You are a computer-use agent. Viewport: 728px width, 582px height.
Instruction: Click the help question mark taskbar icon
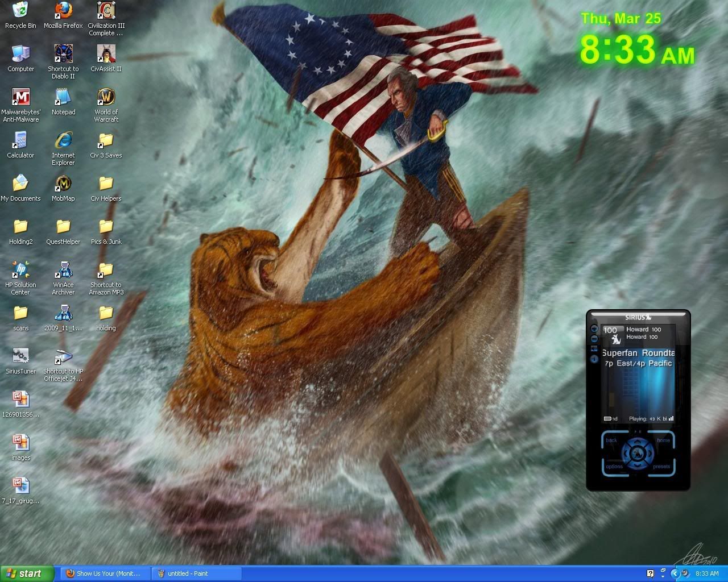(x=651, y=573)
